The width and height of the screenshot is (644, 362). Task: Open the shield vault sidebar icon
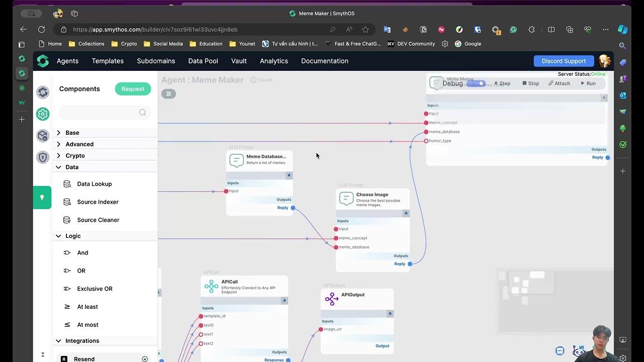click(43, 157)
